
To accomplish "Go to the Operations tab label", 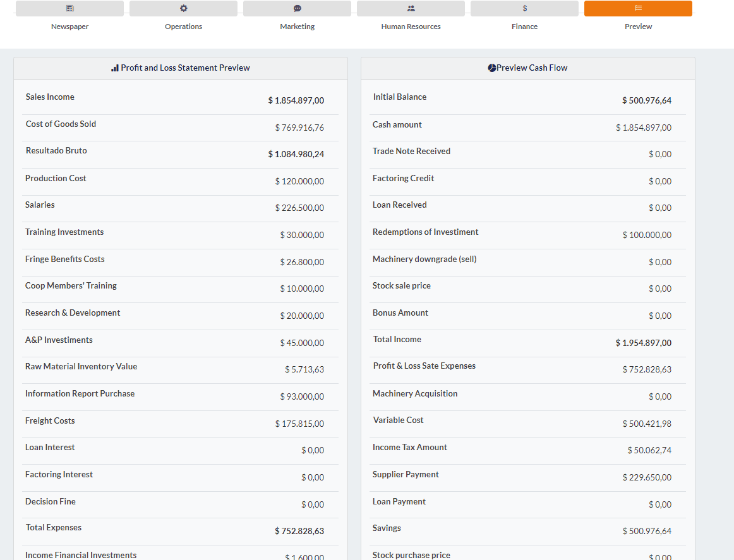I will [183, 27].
